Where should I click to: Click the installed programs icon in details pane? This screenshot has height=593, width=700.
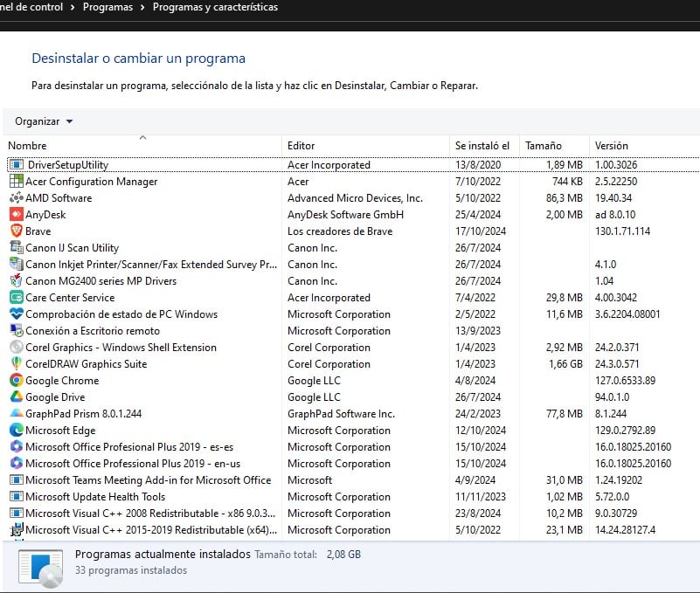pos(40,568)
